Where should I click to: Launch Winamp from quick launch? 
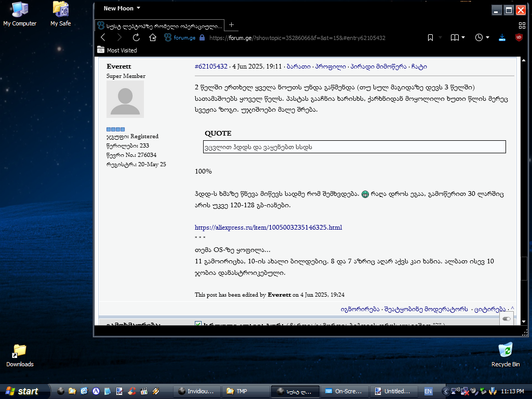tap(156, 391)
